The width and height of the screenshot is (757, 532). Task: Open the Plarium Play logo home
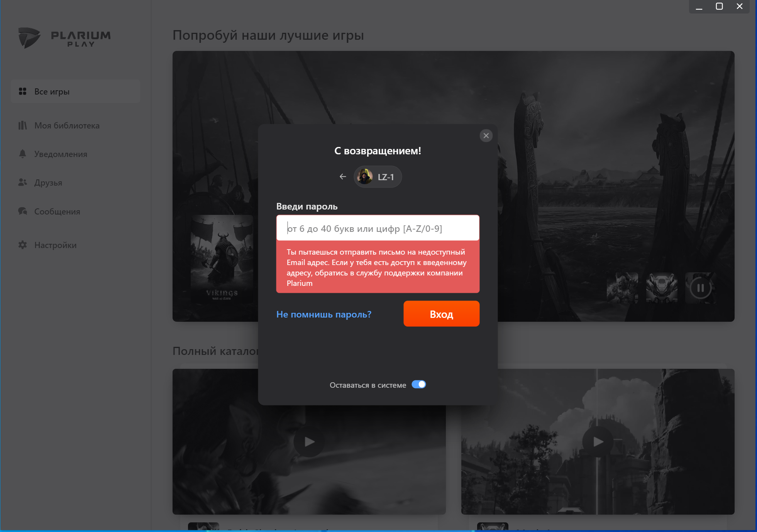[64, 38]
